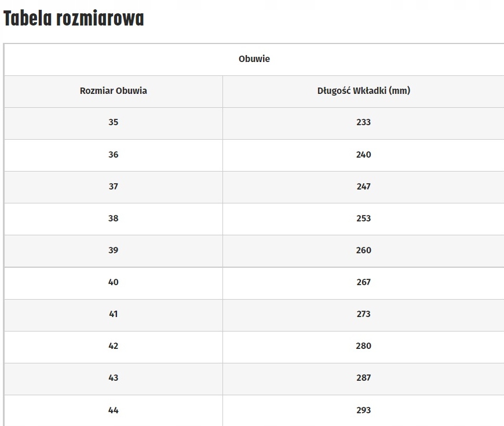This screenshot has height=426, width=504.
Task: Select shoe size 35 cell
Action: click(x=114, y=123)
